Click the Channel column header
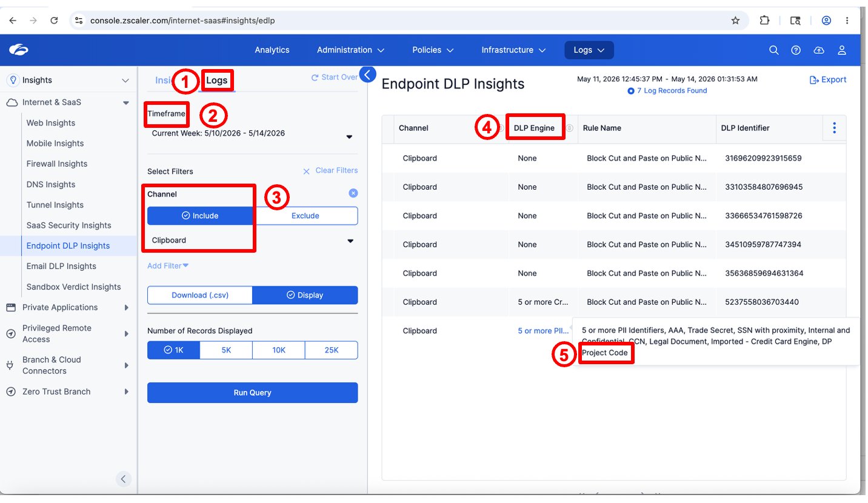Screen dimensions: 868x503 click(x=413, y=128)
